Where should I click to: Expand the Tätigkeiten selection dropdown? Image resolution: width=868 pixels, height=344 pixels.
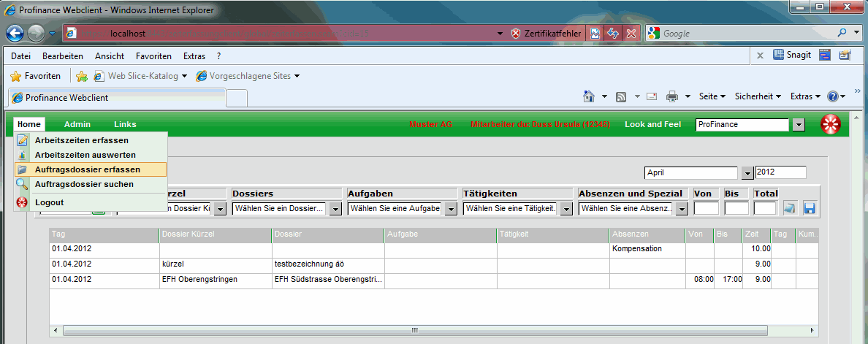click(566, 209)
